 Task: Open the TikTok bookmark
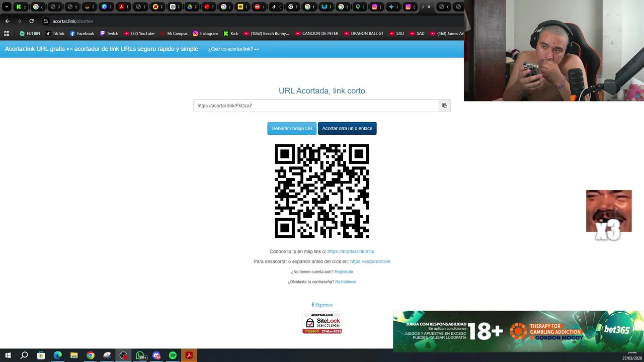tap(55, 34)
